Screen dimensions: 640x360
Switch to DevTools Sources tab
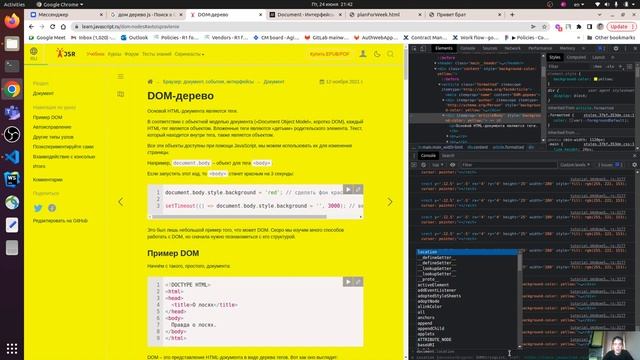490,48
